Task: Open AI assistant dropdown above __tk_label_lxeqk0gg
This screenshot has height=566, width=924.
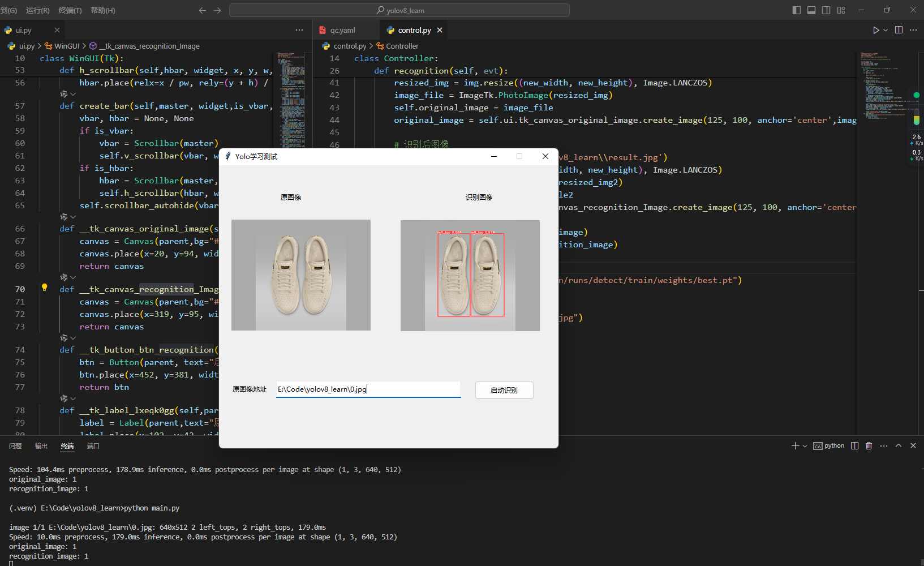Action: click(x=68, y=398)
